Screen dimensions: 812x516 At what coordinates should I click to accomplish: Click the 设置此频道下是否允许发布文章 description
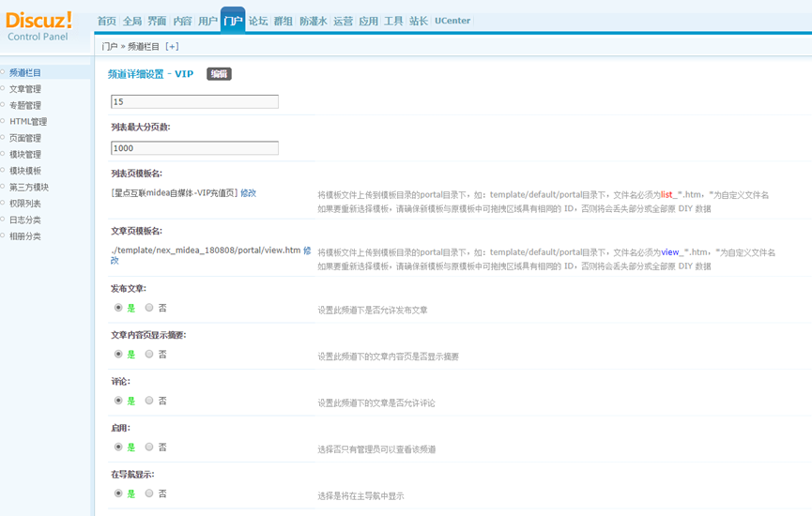(x=373, y=310)
